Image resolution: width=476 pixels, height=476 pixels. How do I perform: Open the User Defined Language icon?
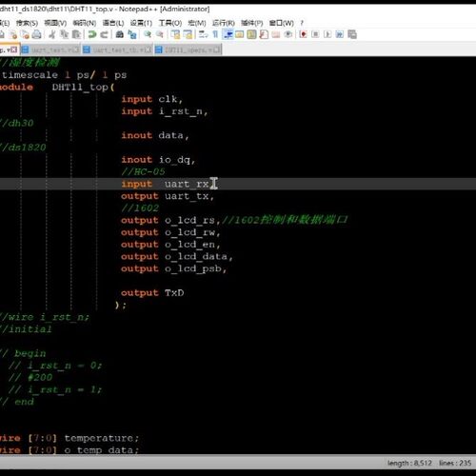[x=240, y=34]
